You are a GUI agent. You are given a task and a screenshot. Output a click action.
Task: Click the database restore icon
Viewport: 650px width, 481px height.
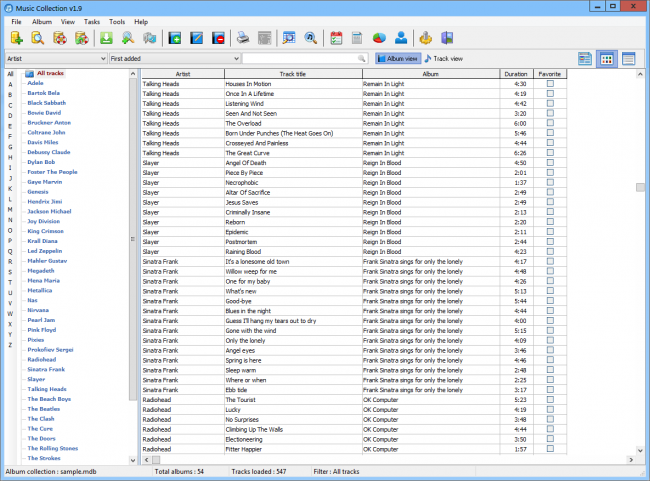point(82,38)
